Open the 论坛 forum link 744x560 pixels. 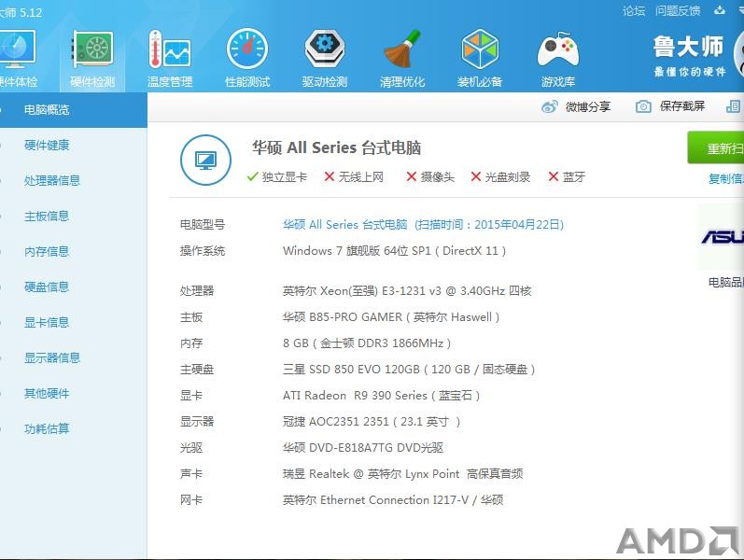tap(634, 11)
